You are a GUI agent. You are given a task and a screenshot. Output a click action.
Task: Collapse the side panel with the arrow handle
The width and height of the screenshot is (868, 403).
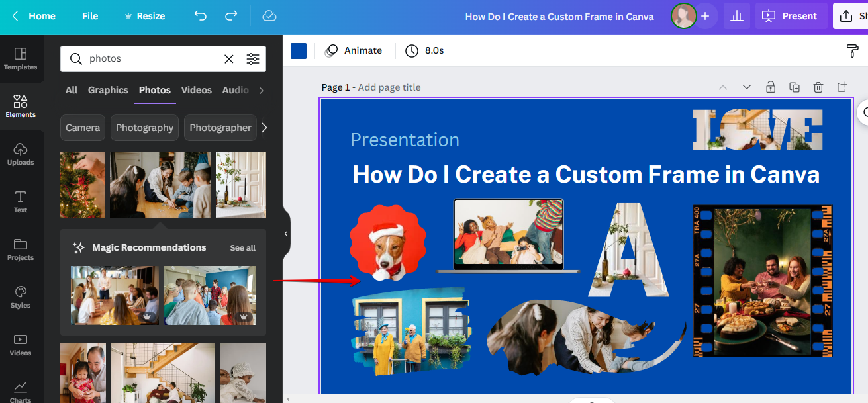285,233
